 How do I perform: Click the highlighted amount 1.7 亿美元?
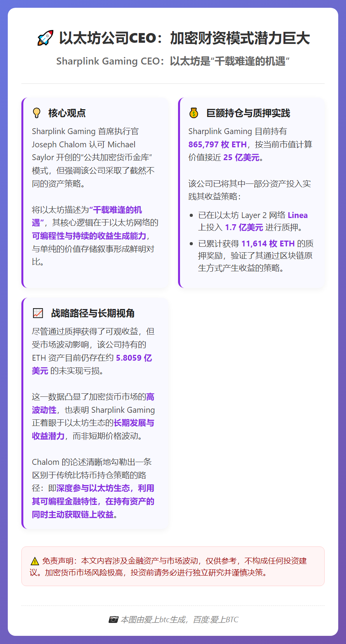tap(244, 227)
